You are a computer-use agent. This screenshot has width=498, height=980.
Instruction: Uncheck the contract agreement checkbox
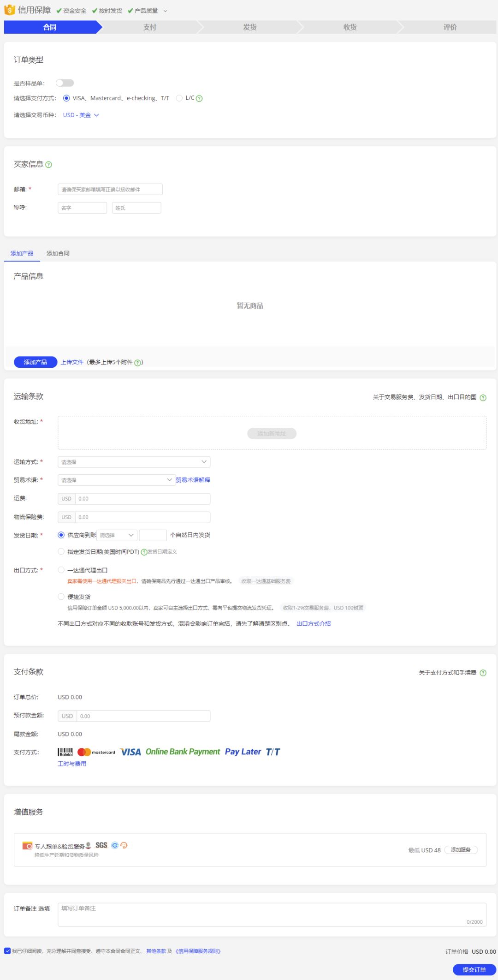(7, 951)
